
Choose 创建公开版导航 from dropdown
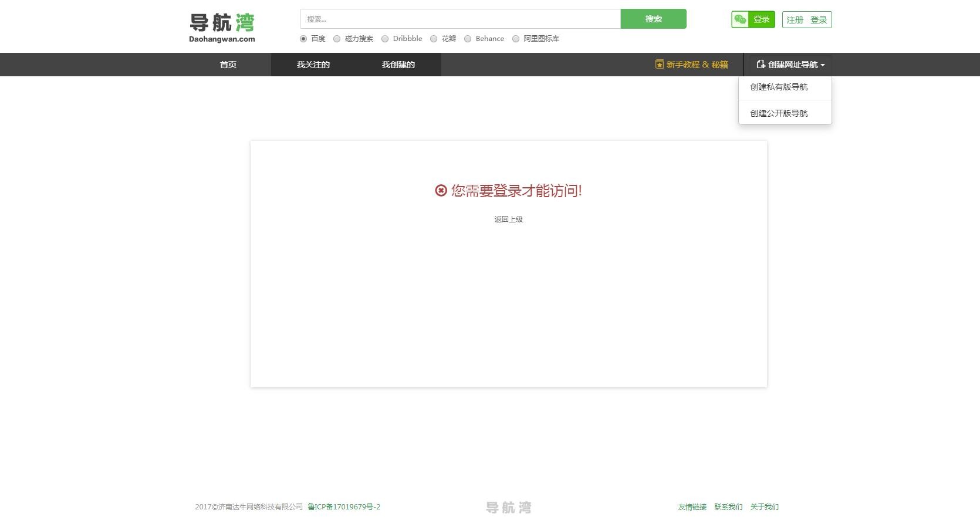point(779,113)
